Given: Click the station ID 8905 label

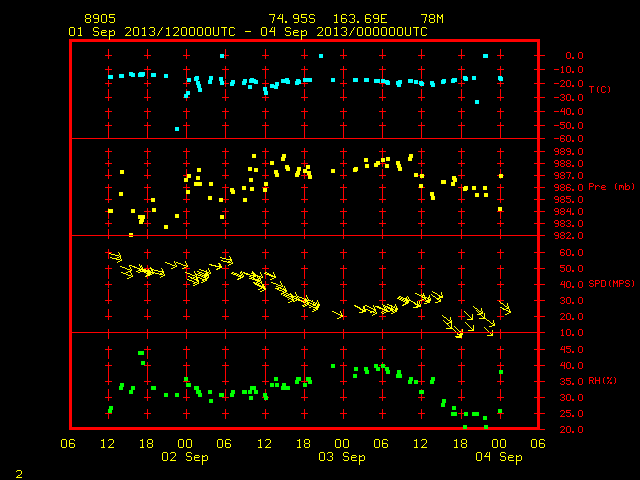Looking at the screenshot, I should [100, 19].
